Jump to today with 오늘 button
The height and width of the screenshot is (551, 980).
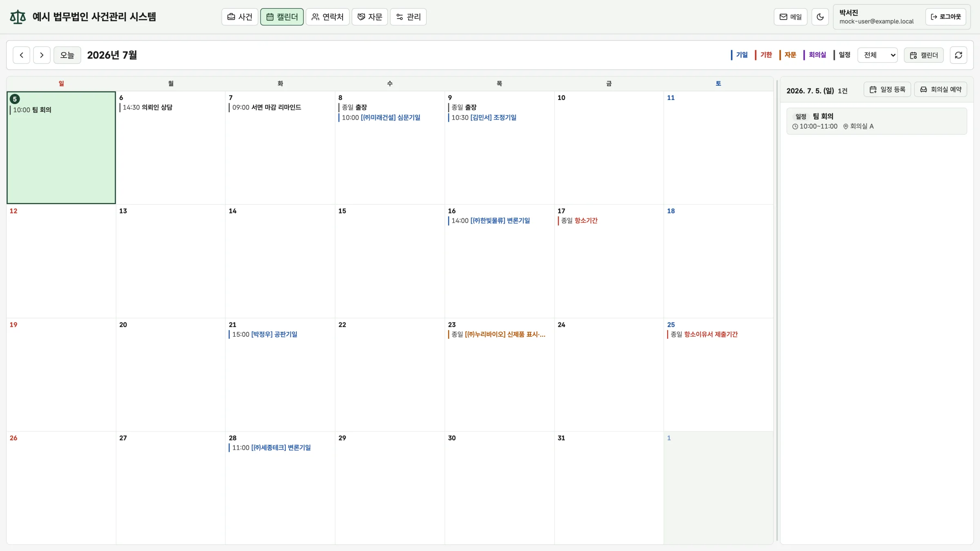point(67,55)
